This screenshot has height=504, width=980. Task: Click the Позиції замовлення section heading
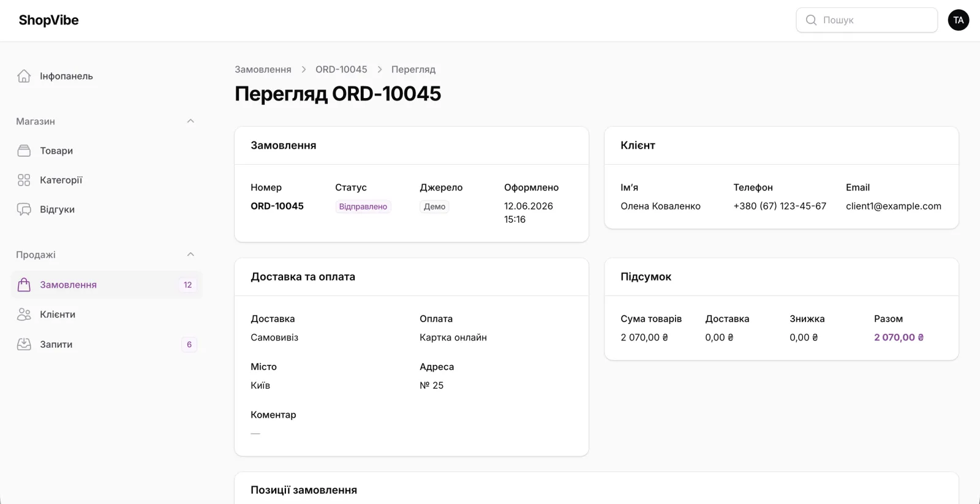304,490
